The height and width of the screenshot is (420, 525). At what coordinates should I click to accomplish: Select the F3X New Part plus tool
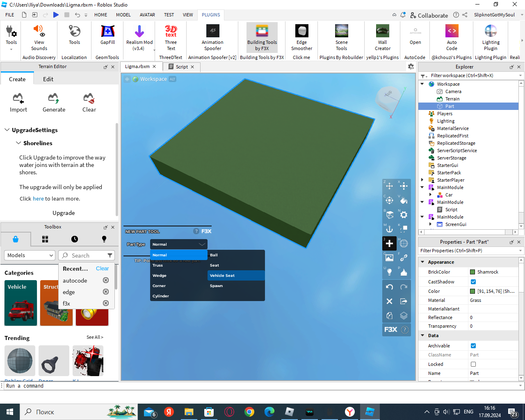pos(389,243)
